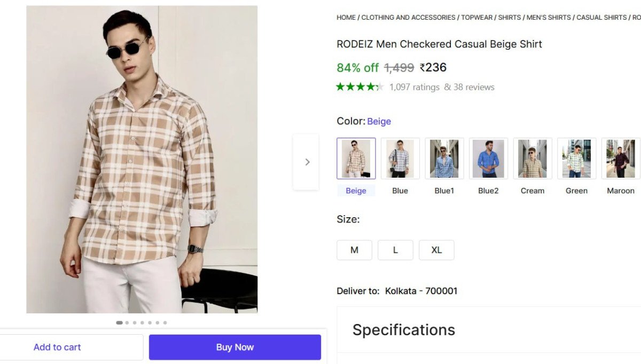Click the main product shirt image
This screenshot has width=641, height=364.
coord(142,160)
